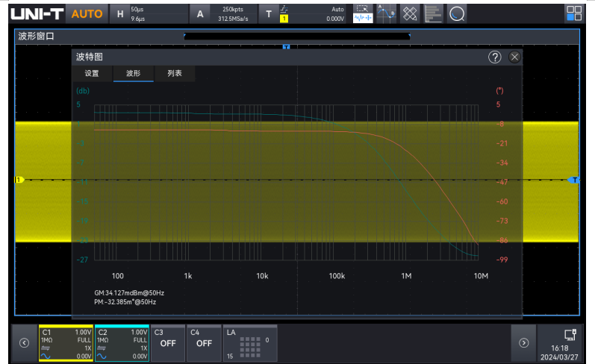Image resolution: width=595 pixels, height=364 pixels.
Task: Close the 波特图 Bode plot dialog
Action: coord(514,57)
